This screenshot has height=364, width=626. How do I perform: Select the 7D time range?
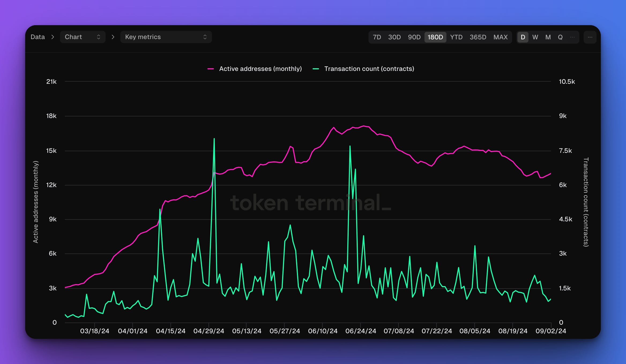377,37
